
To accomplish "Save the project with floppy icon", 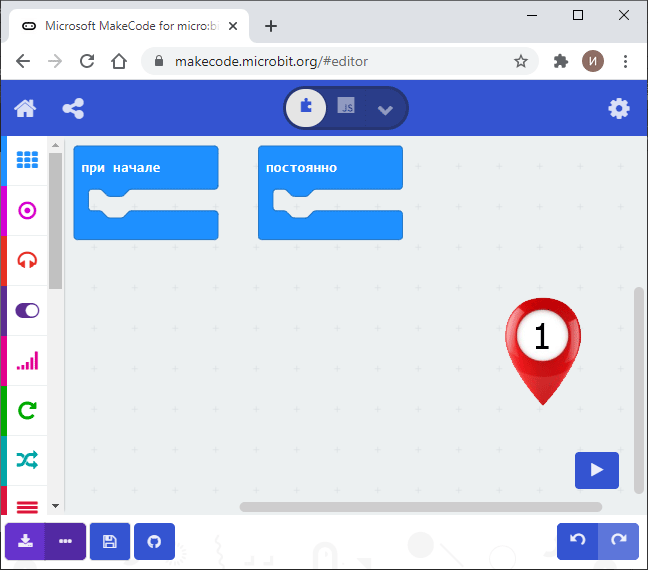I will (110, 541).
